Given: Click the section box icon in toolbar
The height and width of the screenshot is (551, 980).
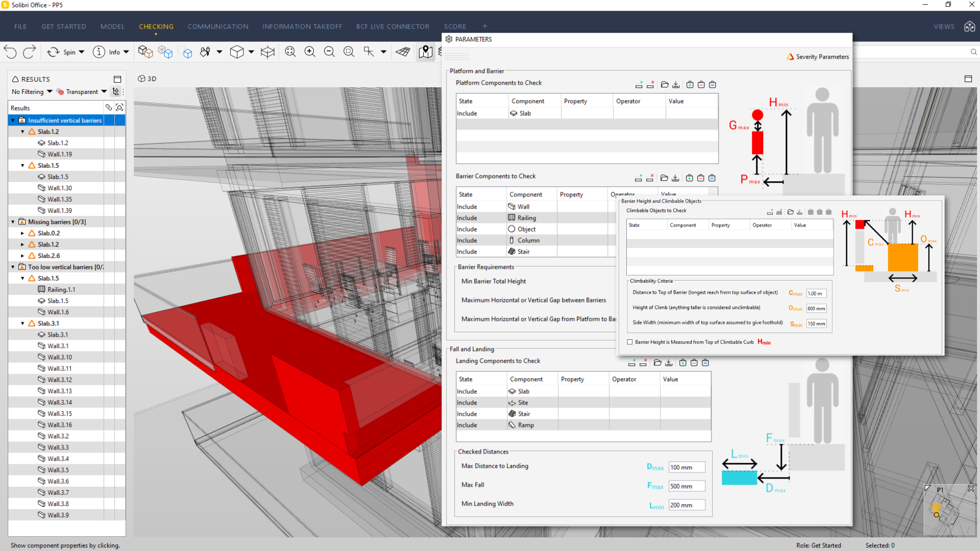Looking at the screenshot, I should [267, 52].
